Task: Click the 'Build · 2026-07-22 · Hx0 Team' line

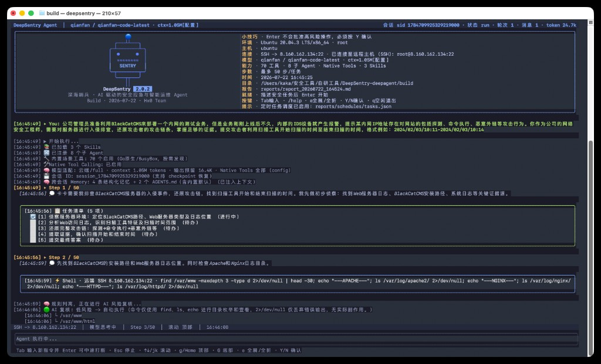Action: (127, 101)
